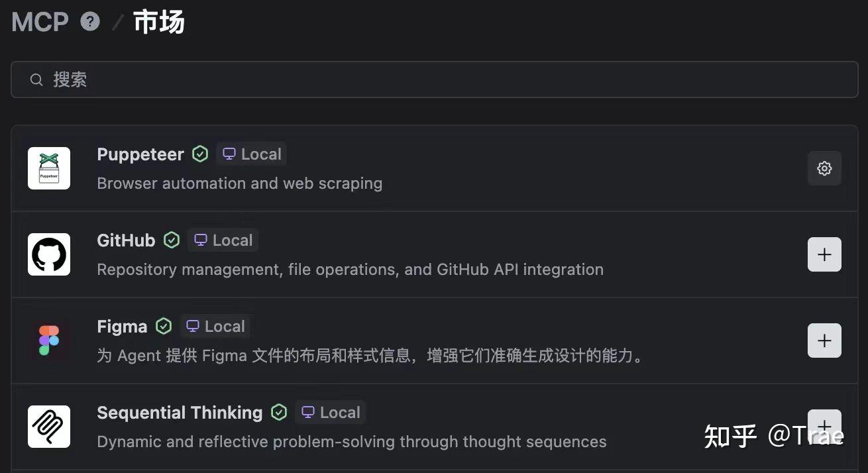Click the Local tag on Puppeteer
868x473 pixels.
point(251,154)
